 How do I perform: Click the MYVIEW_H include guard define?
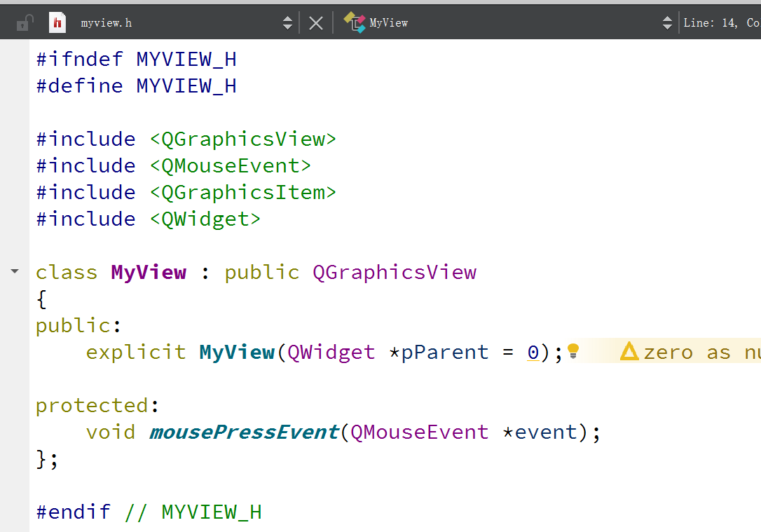pos(186,85)
